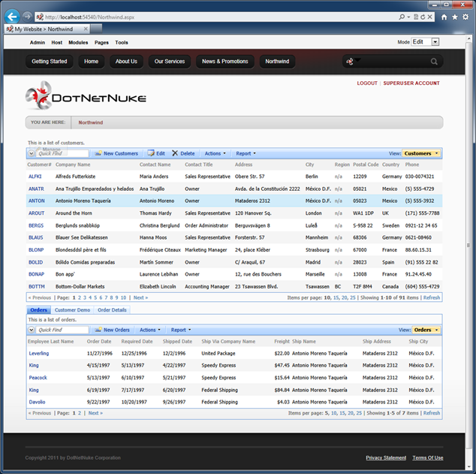Open the customers Actions dropdown

215,154
